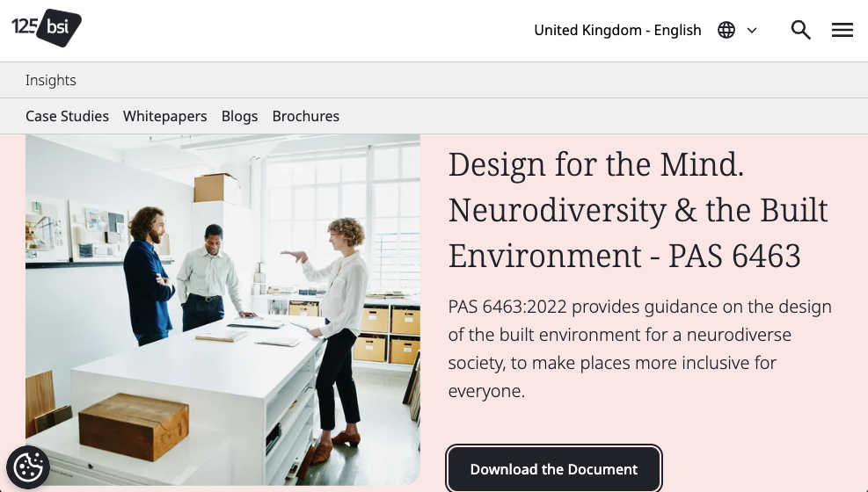This screenshot has width=868, height=492.
Task: Select United Kingdom - English region text
Action: [x=617, y=30]
